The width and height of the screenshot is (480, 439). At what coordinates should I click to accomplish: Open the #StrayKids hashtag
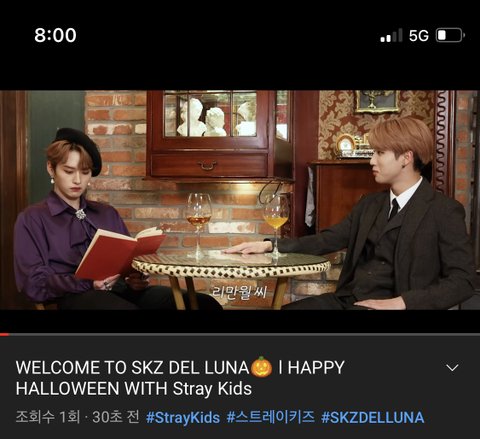point(183,417)
